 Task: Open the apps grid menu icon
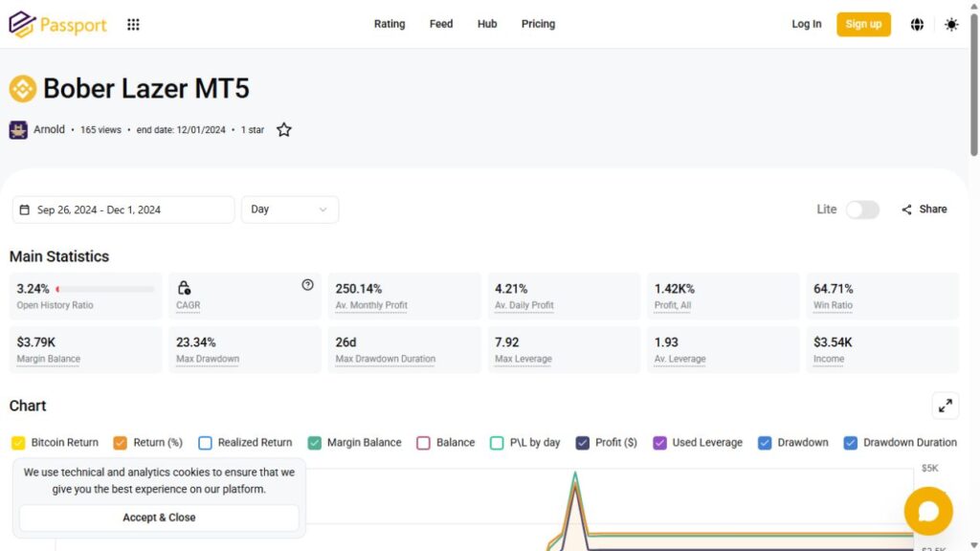click(133, 24)
